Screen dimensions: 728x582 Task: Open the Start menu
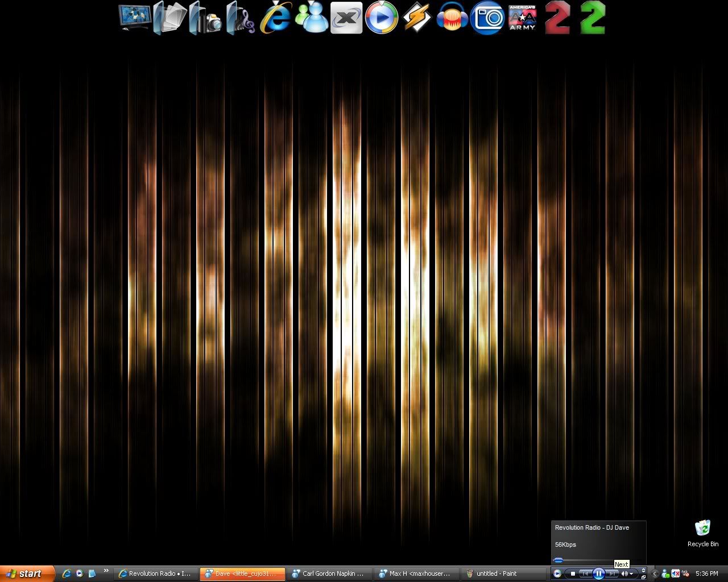click(27, 573)
